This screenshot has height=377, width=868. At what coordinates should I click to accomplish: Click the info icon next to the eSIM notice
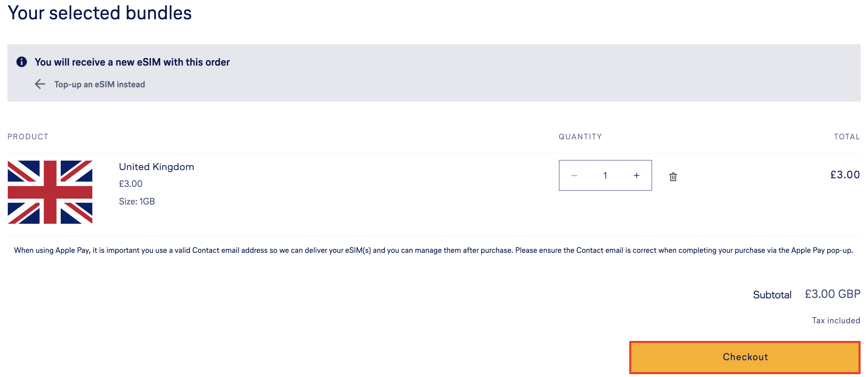tap(23, 61)
